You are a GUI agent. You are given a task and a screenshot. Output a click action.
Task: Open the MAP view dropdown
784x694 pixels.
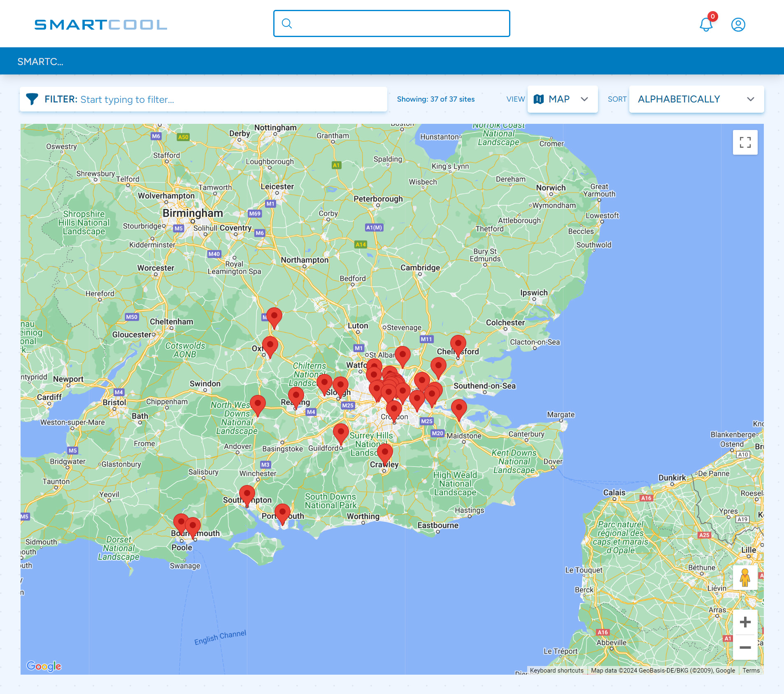[x=563, y=99]
